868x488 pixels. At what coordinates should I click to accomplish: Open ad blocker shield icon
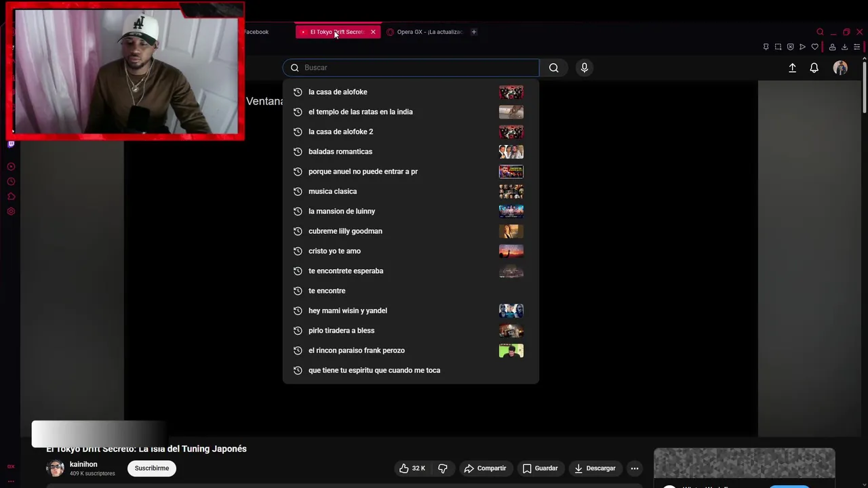tap(790, 47)
